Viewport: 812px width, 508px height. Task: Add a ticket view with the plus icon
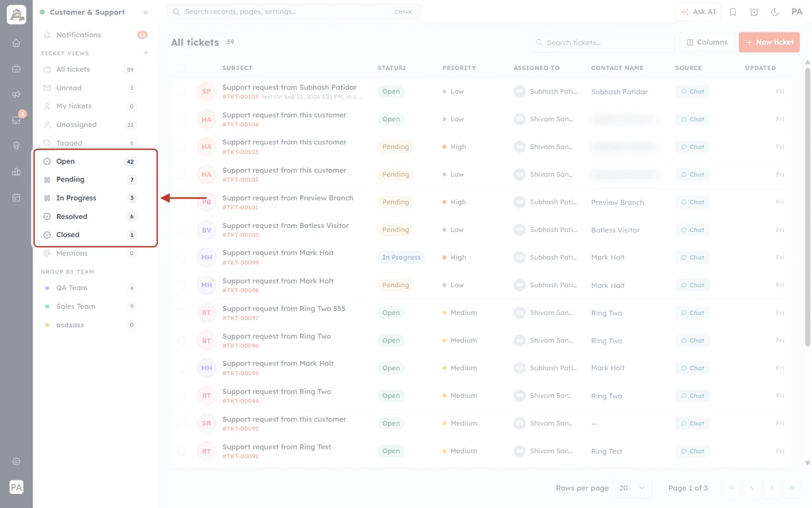click(x=146, y=53)
